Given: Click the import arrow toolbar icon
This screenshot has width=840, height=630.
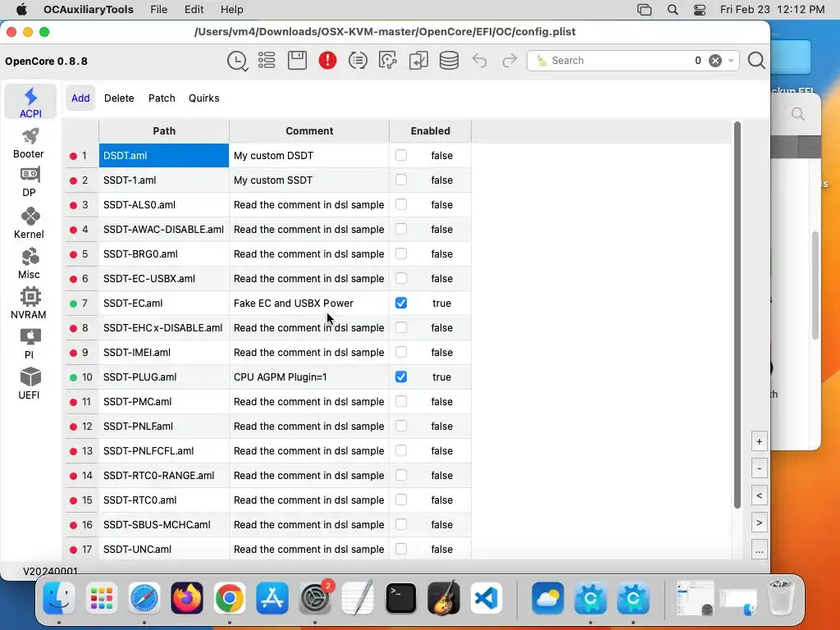Looking at the screenshot, I should click(418, 61).
